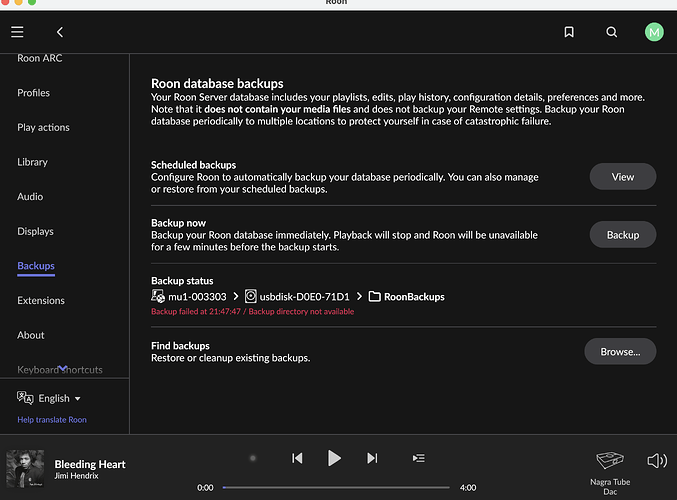
Task: Open the bookmarks icon
Action: pos(569,32)
